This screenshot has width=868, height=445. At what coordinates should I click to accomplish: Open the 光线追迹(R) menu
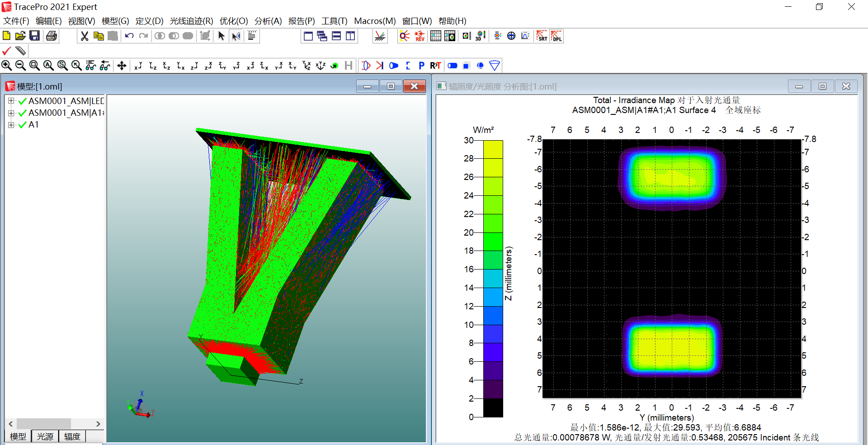(x=191, y=21)
